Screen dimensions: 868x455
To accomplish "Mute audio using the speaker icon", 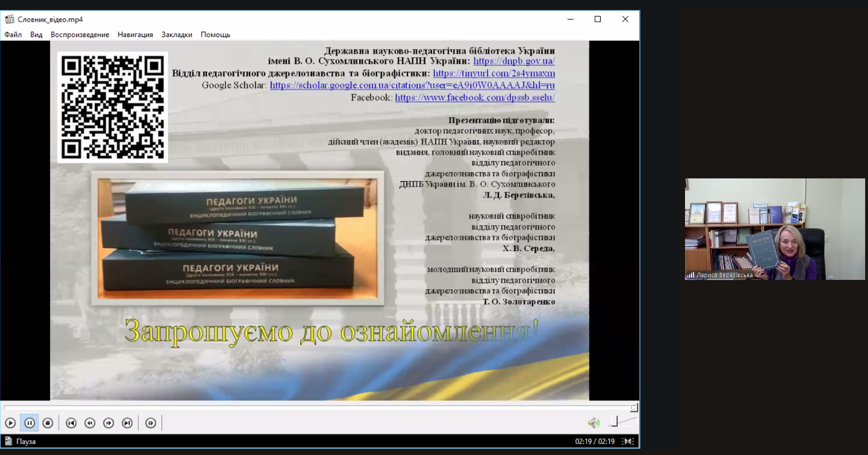I will [x=593, y=423].
